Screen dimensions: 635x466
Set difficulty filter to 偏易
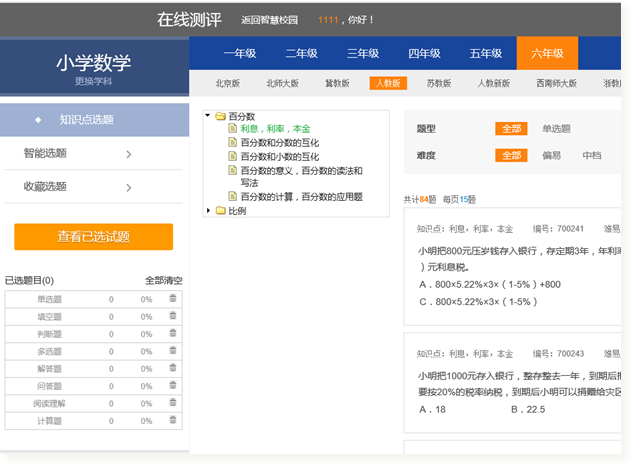[x=552, y=156]
